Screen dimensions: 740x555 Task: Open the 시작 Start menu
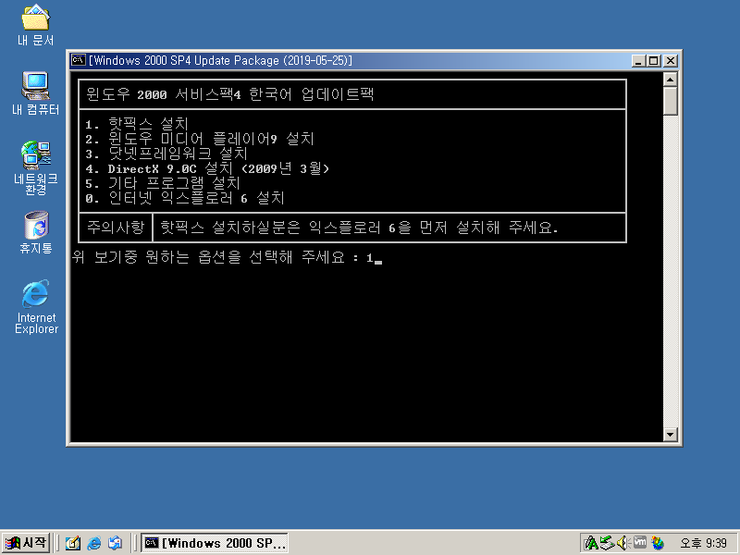(x=26, y=543)
